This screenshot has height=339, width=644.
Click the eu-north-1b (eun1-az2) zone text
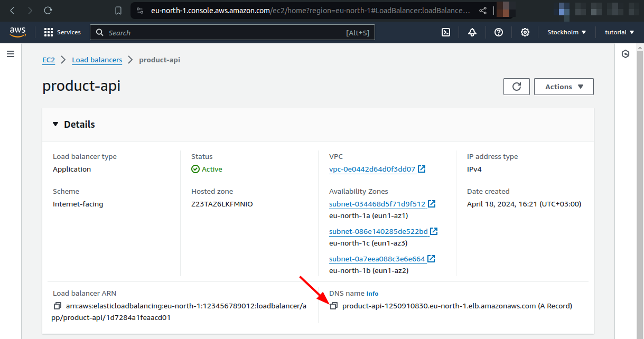[369, 271]
